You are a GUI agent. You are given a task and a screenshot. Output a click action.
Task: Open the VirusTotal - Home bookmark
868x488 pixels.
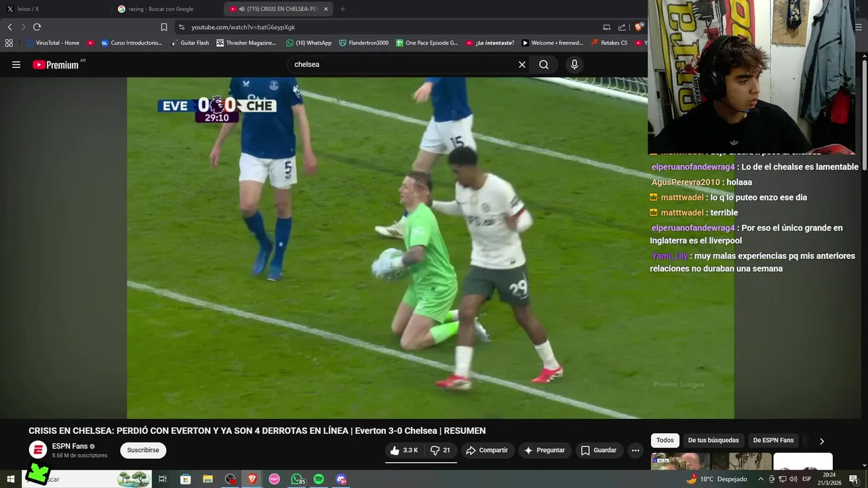pos(52,43)
